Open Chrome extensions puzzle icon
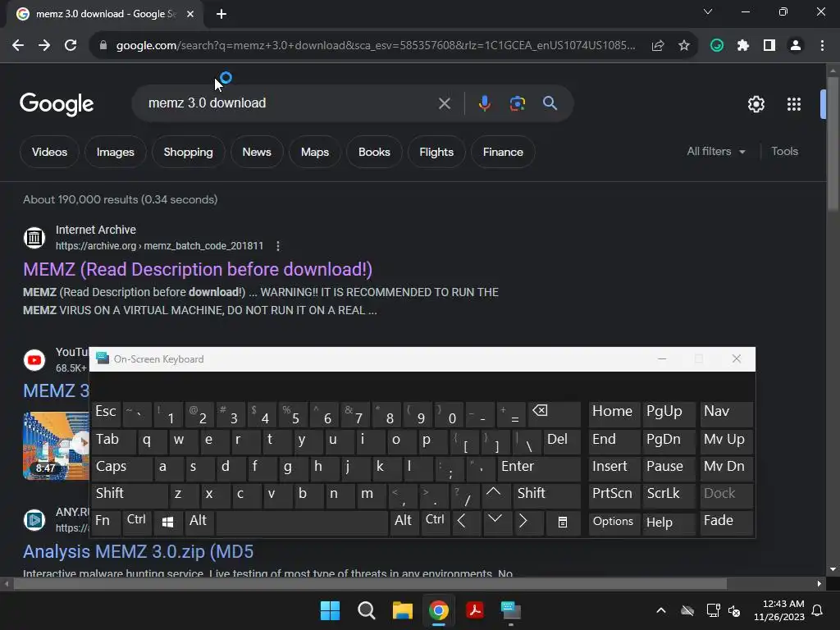Image resolution: width=840 pixels, height=630 pixels. 743,46
